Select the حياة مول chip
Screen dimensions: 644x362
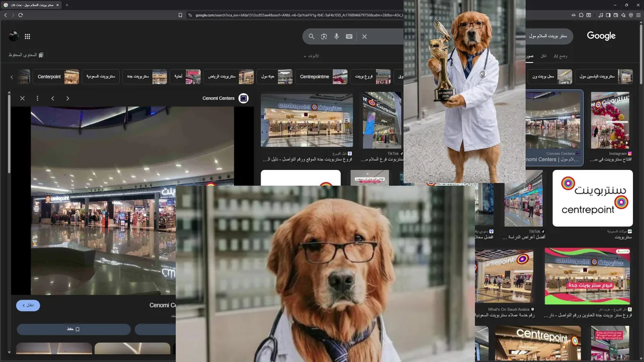(275, 76)
